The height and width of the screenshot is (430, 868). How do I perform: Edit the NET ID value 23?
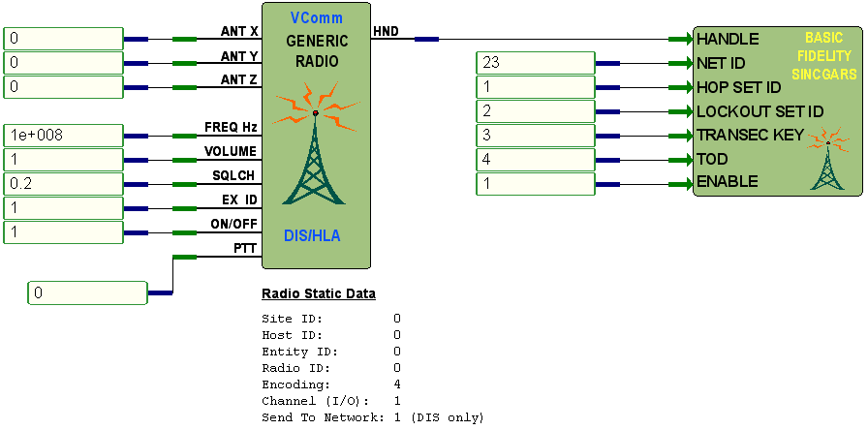536,63
